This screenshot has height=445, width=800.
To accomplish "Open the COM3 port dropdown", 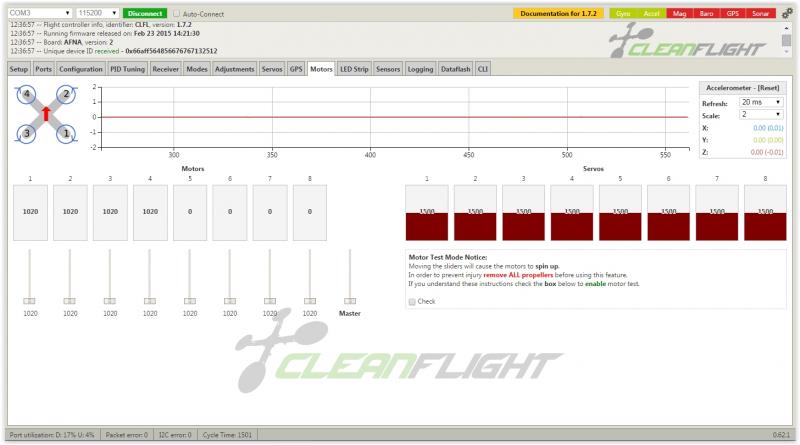I will (x=39, y=13).
